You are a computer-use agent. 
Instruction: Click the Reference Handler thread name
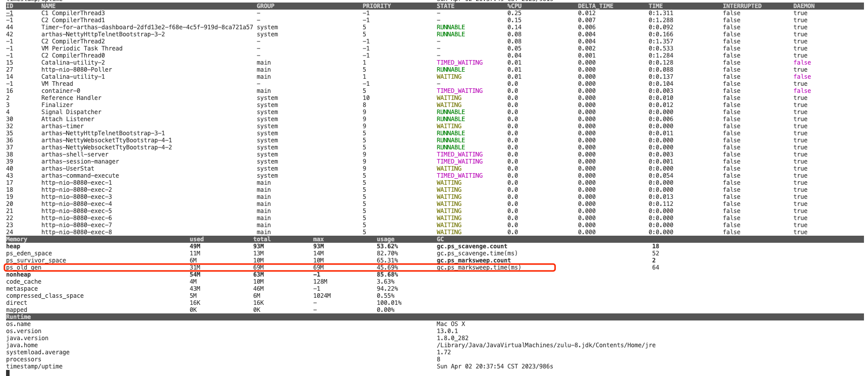coord(71,98)
